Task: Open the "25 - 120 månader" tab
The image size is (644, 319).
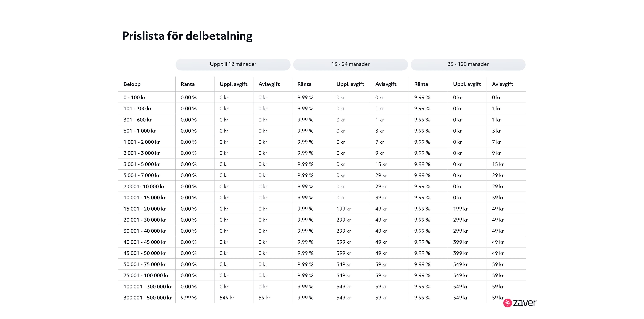Action: pyautogui.click(x=468, y=64)
